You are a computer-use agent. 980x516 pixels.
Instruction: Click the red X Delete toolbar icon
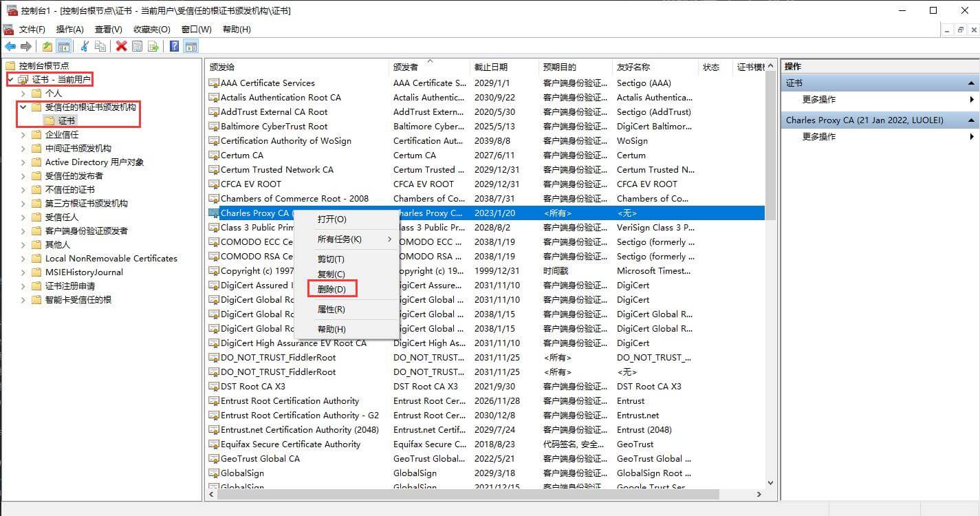pyautogui.click(x=122, y=46)
